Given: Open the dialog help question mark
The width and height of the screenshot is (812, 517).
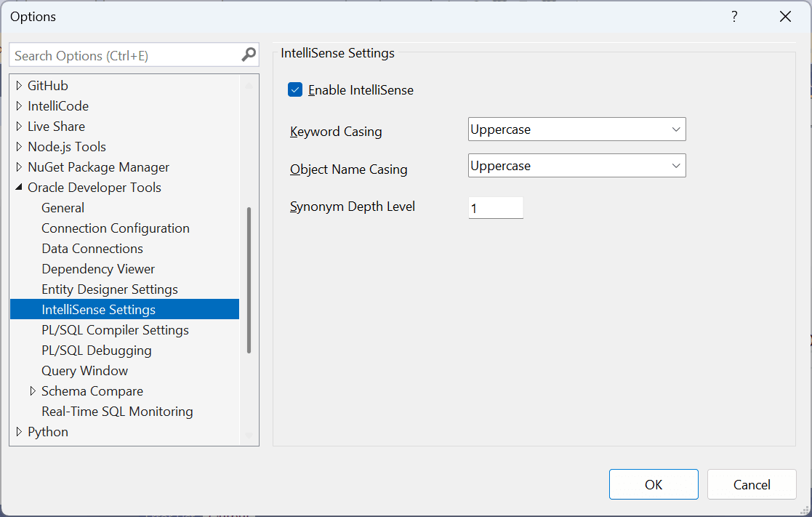Looking at the screenshot, I should coord(734,16).
